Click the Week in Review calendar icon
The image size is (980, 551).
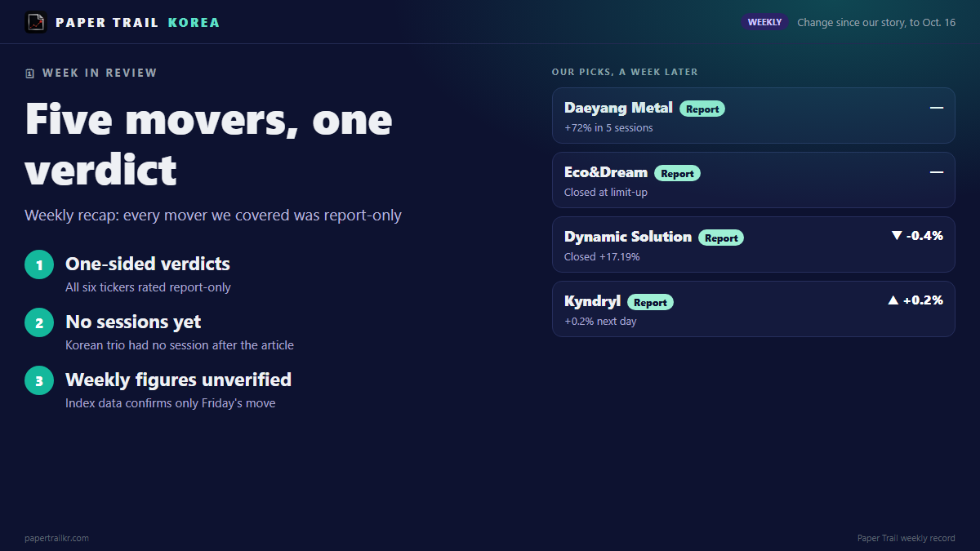coord(30,73)
